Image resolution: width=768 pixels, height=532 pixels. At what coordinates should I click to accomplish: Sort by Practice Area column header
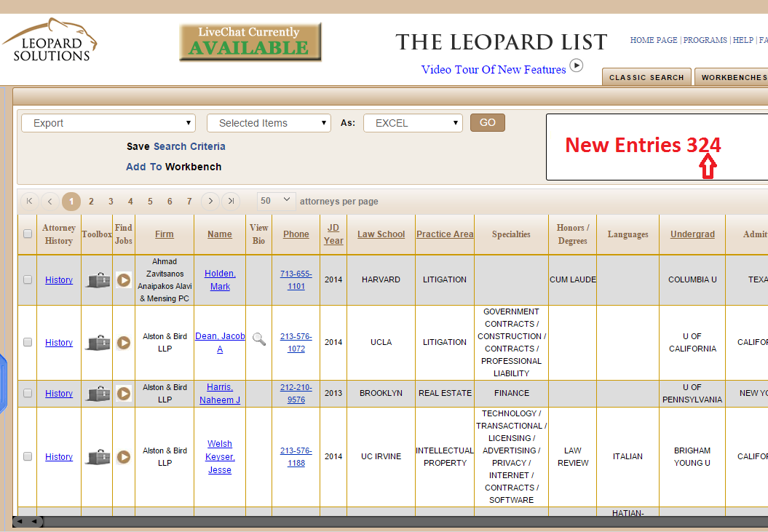click(445, 234)
